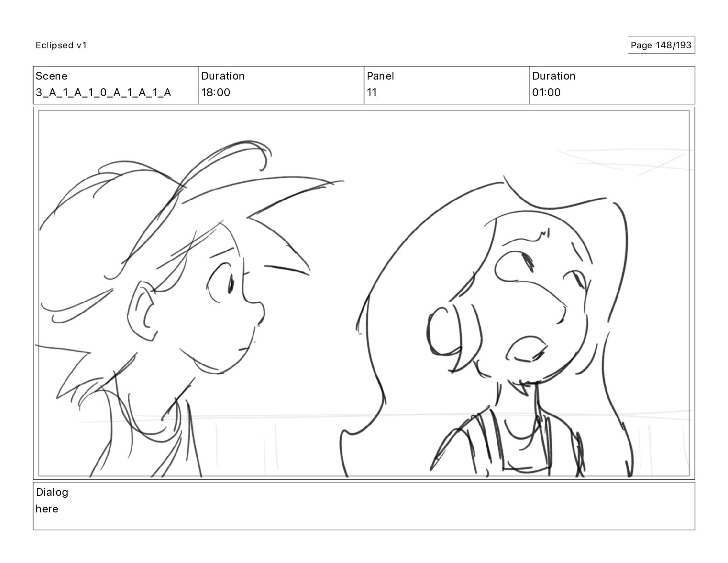This screenshot has width=728, height=563.
Task: Click the panel duration value '01:00'
Action: coord(546,92)
